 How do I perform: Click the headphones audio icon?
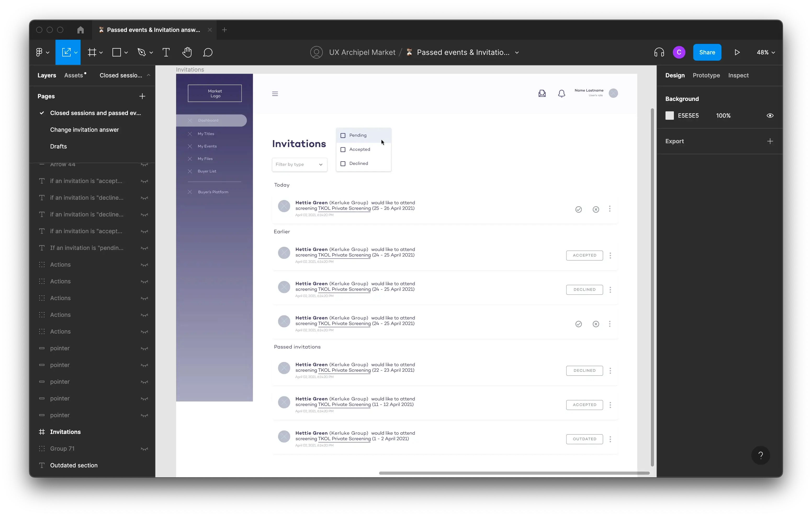pos(659,52)
